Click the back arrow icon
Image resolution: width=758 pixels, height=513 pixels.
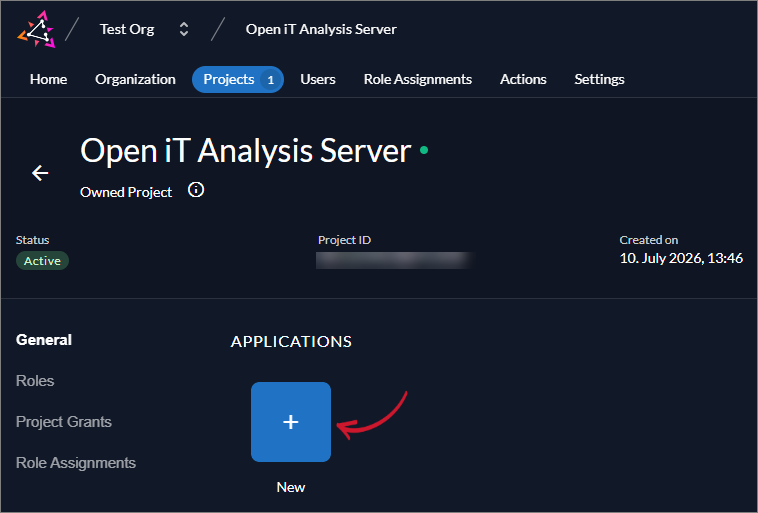pyautogui.click(x=40, y=173)
